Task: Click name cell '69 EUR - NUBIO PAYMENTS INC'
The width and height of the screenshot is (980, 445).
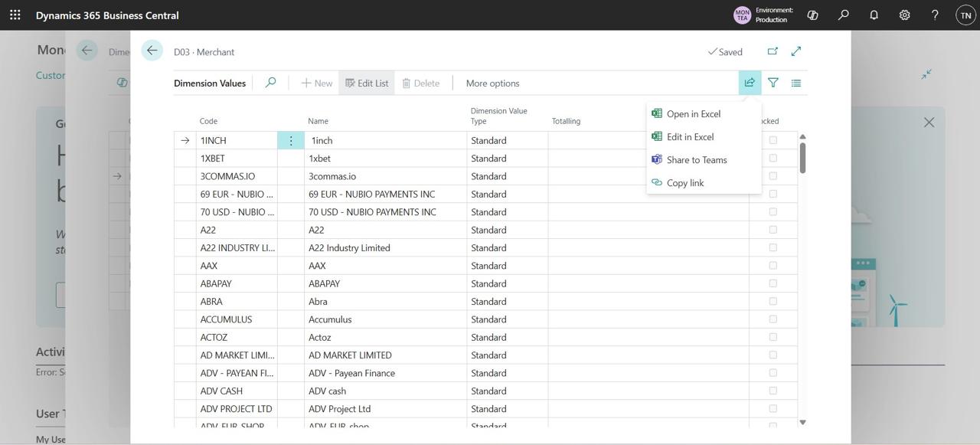Action: coord(386,194)
